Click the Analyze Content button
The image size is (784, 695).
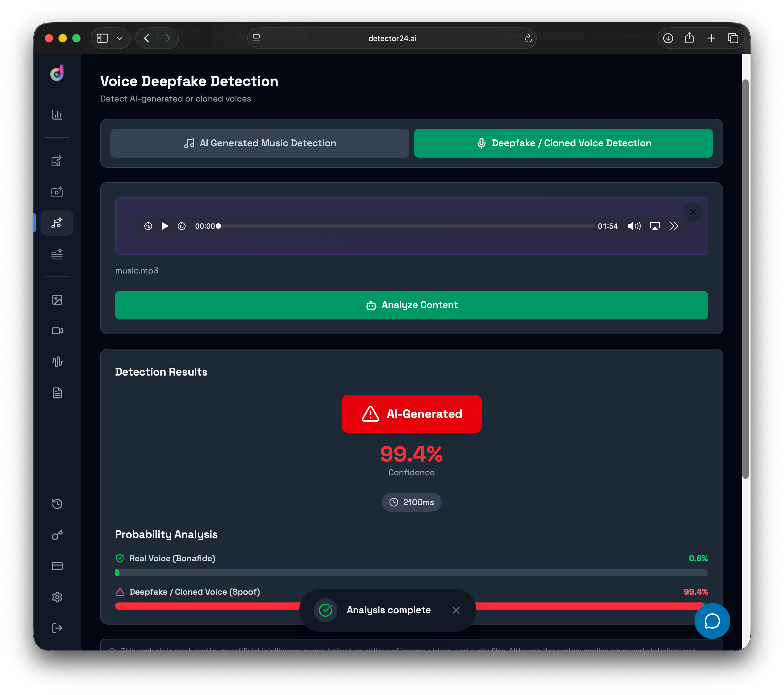(x=411, y=305)
